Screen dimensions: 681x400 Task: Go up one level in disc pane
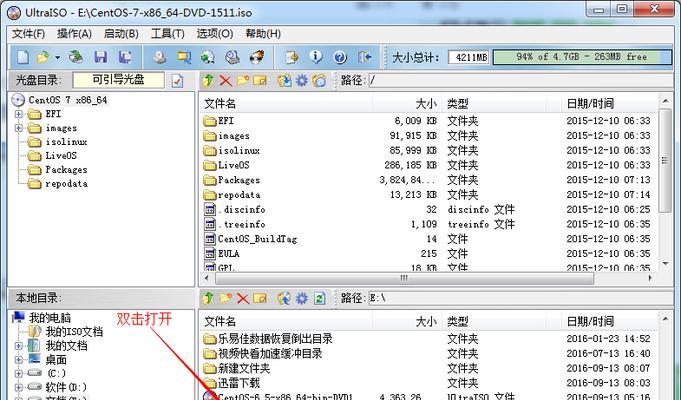point(208,80)
